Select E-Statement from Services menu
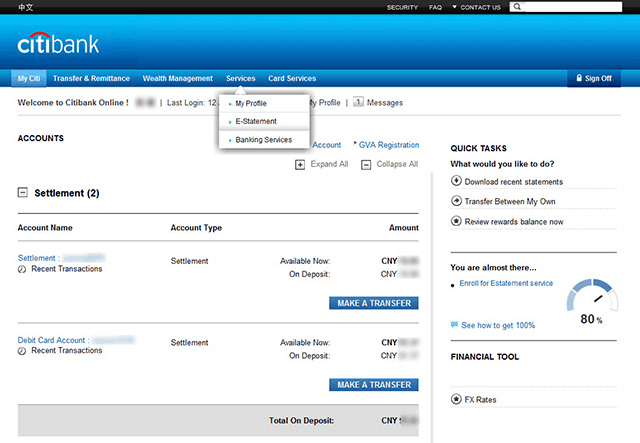This screenshot has width=640, height=443. click(256, 121)
